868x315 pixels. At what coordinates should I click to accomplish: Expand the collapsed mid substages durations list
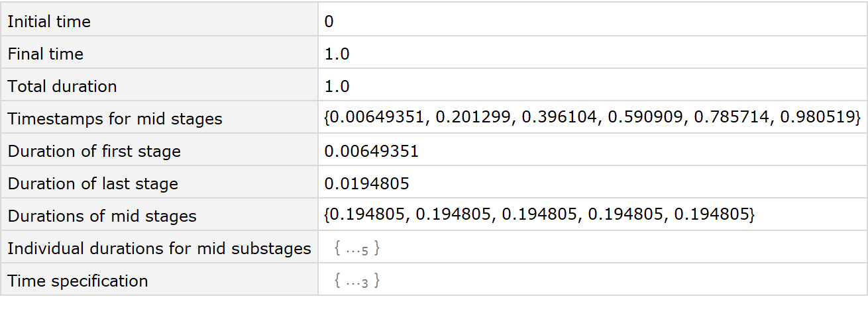[x=357, y=249]
